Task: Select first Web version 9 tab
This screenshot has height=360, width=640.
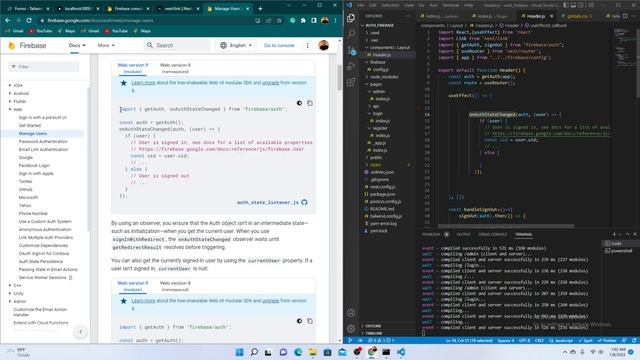Action: point(133,68)
